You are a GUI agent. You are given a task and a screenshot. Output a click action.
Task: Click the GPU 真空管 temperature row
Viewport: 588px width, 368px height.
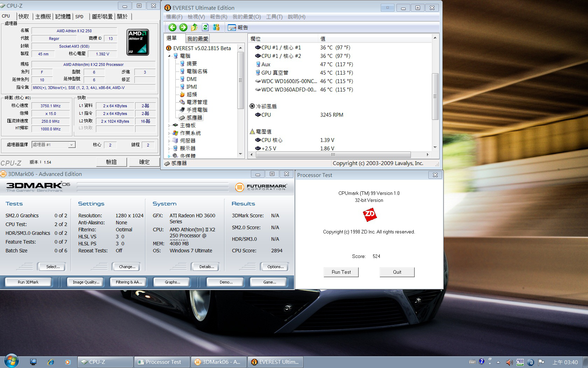click(339, 73)
